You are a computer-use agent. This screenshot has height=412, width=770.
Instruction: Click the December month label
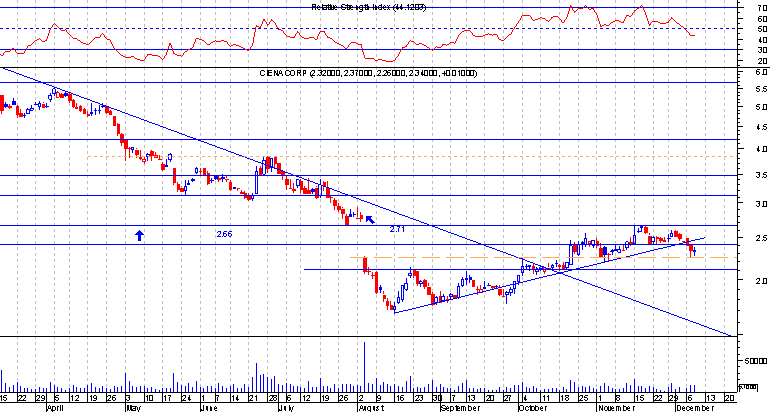pyautogui.click(x=694, y=408)
